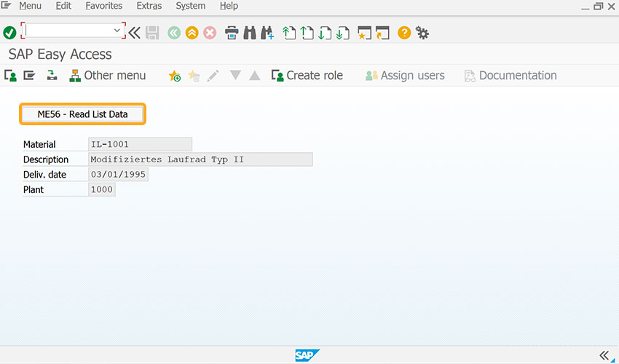The height and width of the screenshot is (364, 619).
Task: Expand status bar with bottom-right chevron
Action: click(x=604, y=355)
